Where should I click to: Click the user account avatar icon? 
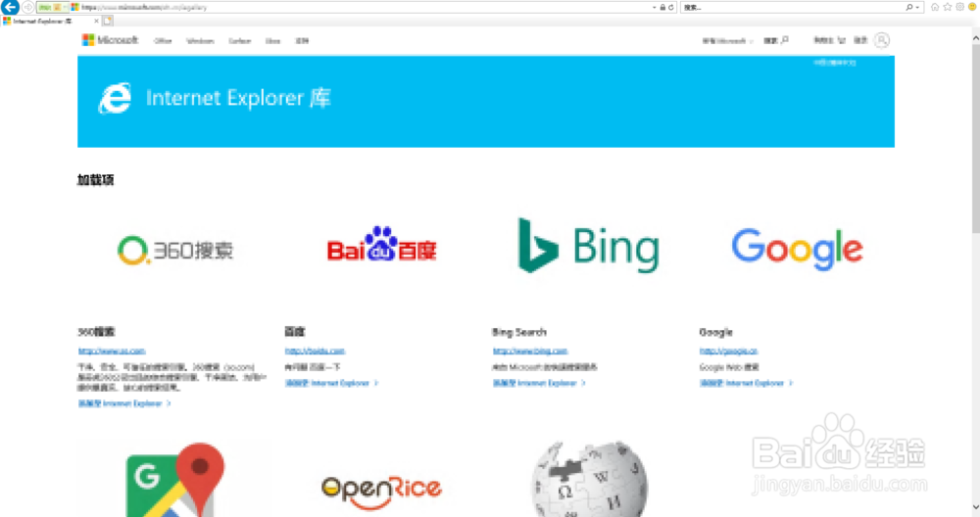(882, 40)
